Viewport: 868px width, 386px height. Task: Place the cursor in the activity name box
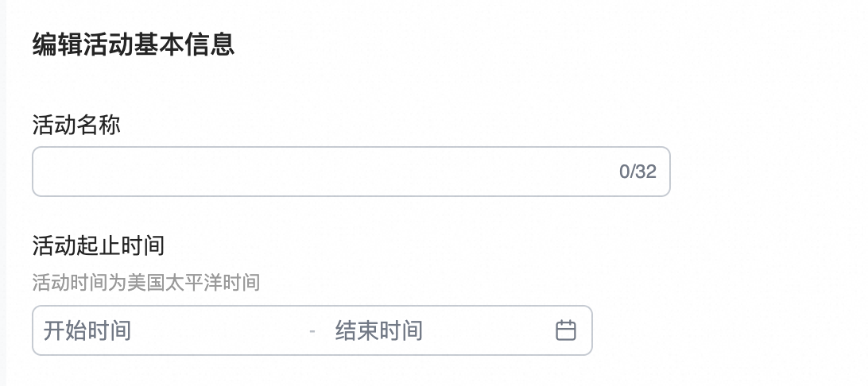tap(318, 172)
